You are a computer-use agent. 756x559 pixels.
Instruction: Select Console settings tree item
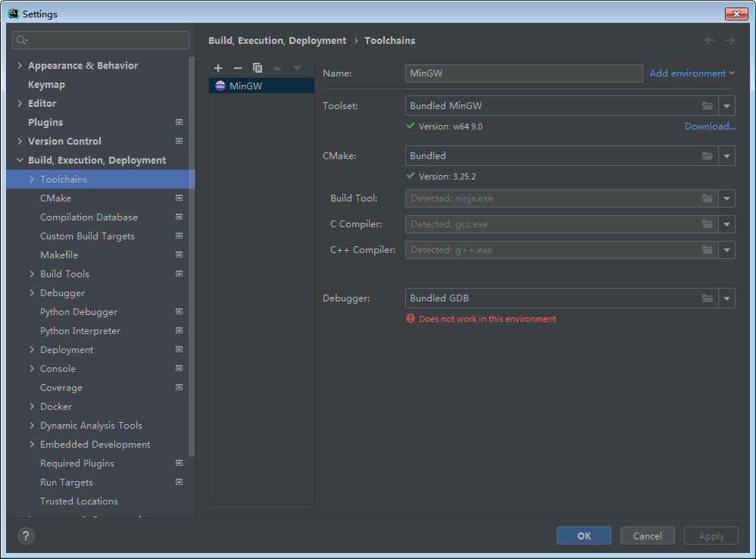[58, 369]
